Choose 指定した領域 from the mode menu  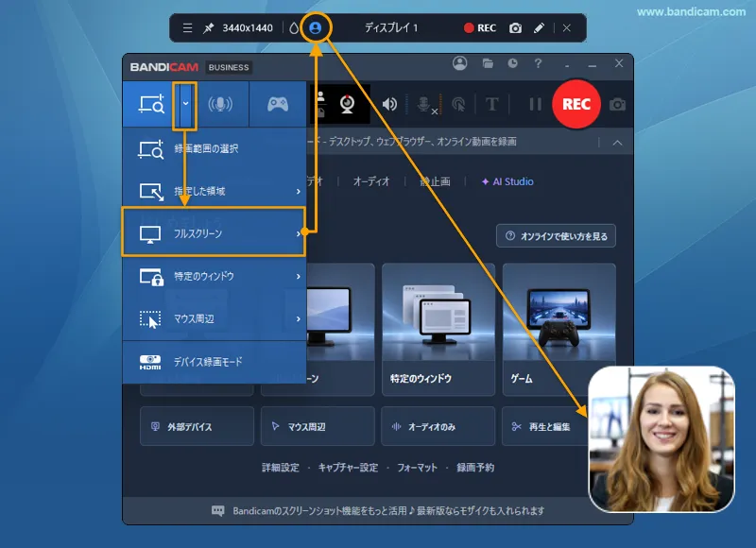215,192
